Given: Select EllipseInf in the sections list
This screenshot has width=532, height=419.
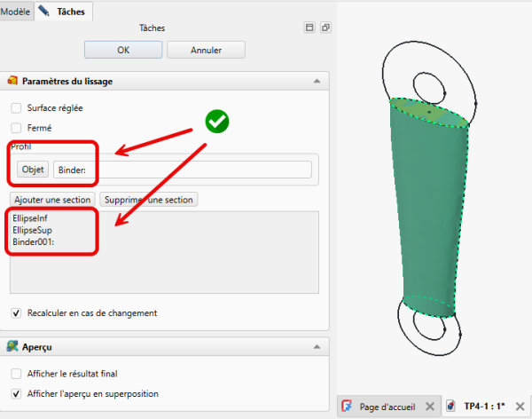Looking at the screenshot, I should [x=34, y=217].
